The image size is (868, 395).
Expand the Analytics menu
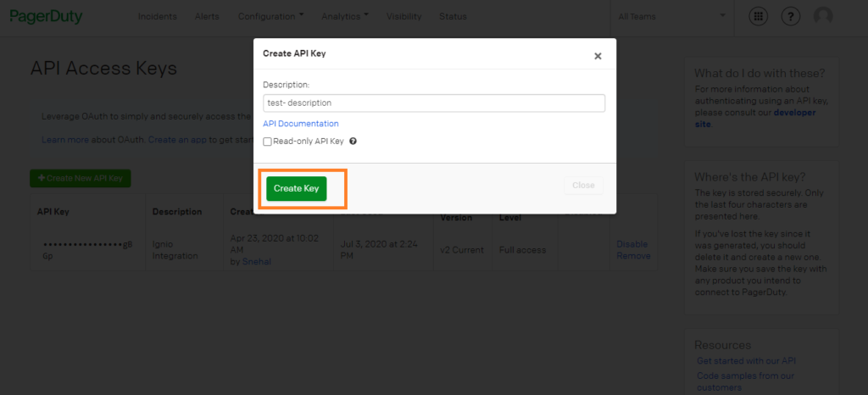342,16
